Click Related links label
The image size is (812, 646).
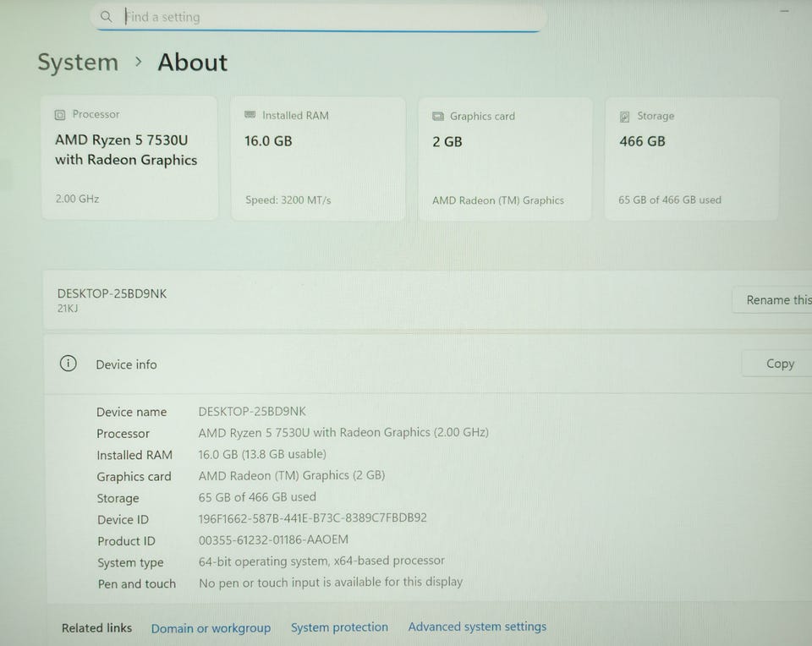96,628
